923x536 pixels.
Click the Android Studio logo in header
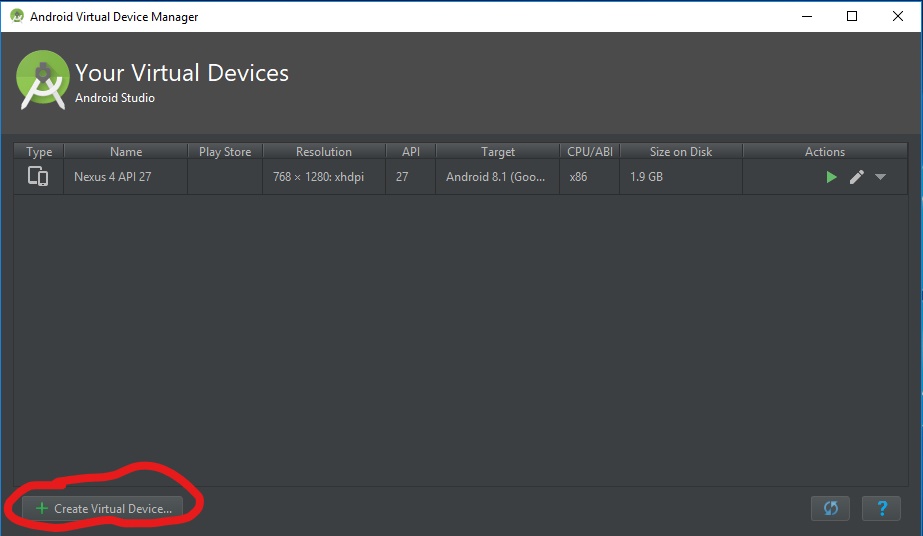42,79
